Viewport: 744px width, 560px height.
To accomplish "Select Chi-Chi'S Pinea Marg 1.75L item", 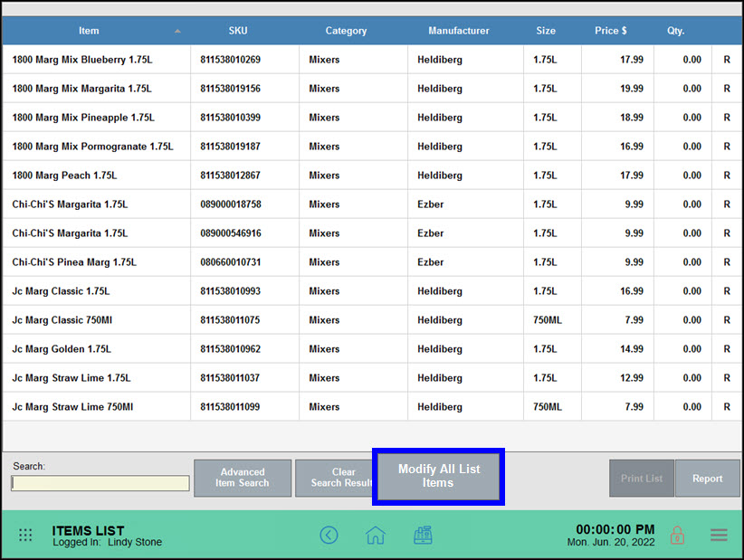I will [74, 262].
